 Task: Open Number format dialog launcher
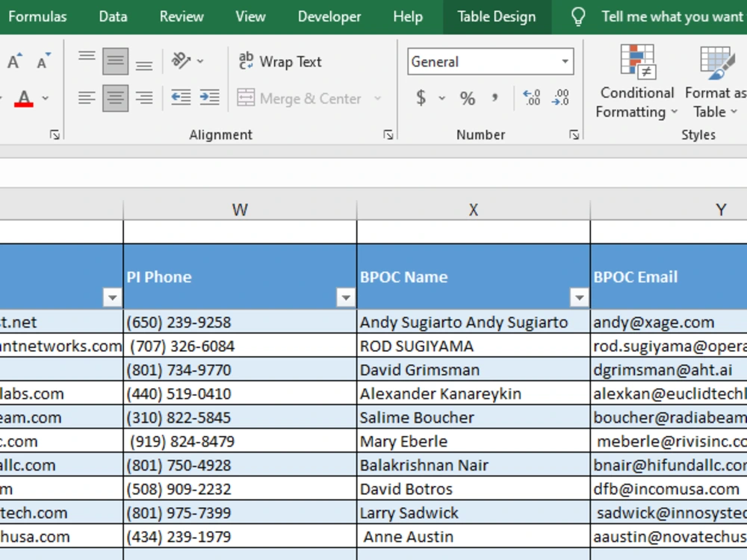pos(574,135)
